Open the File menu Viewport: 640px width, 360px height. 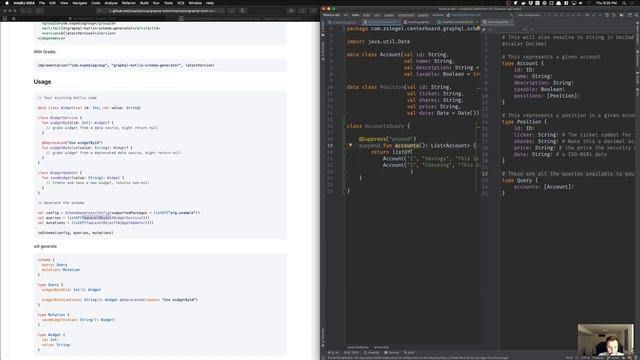[x=42, y=3]
